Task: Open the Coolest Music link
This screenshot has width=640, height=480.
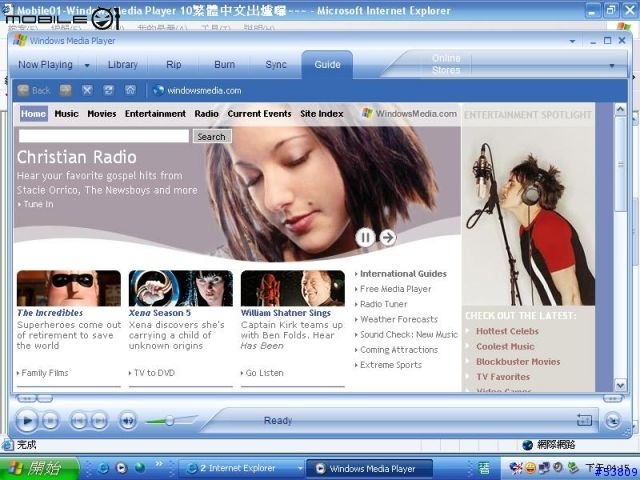Action: pos(505,347)
